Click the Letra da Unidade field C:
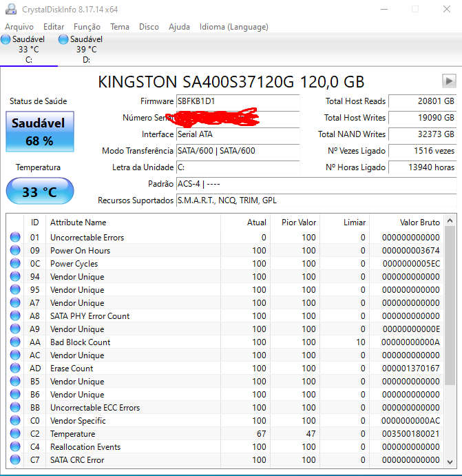 point(238,167)
